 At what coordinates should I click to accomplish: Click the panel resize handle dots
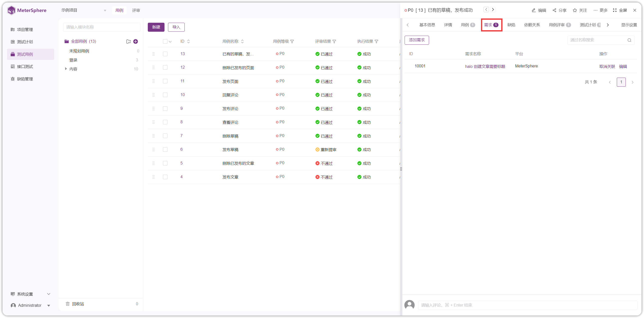[x=401, y=169]
